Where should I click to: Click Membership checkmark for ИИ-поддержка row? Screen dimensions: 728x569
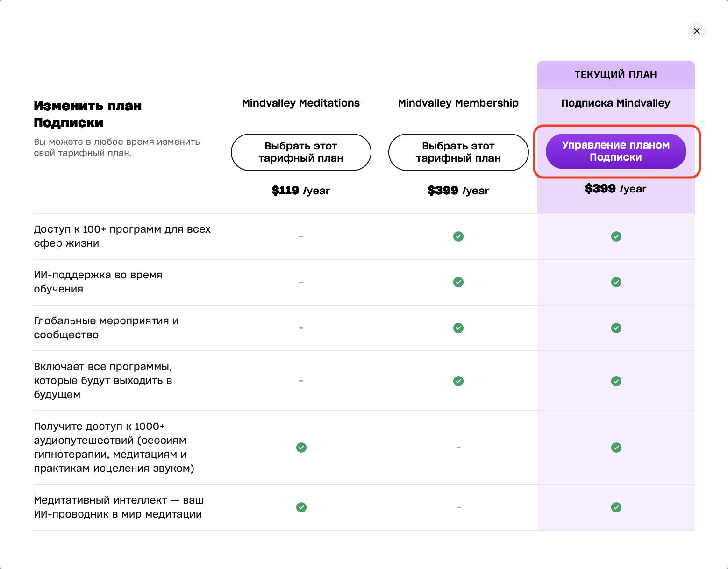pyautogui.click(x=458, y=282)
